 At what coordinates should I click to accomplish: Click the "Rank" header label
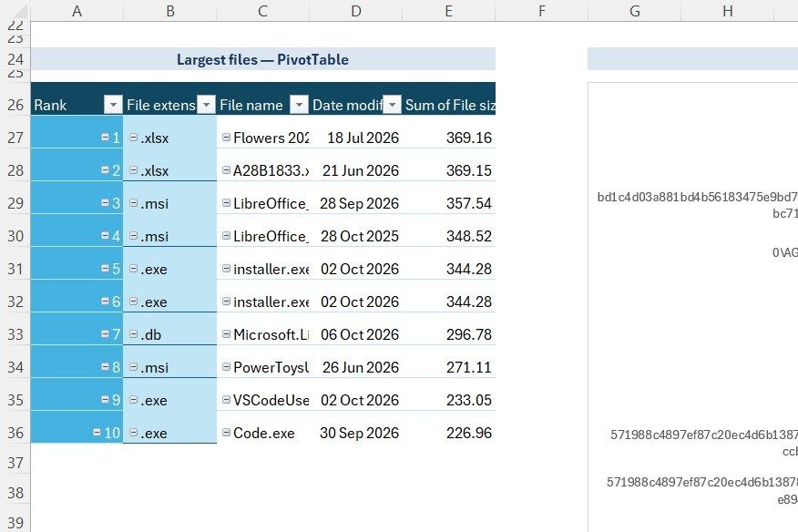[50, 105]
